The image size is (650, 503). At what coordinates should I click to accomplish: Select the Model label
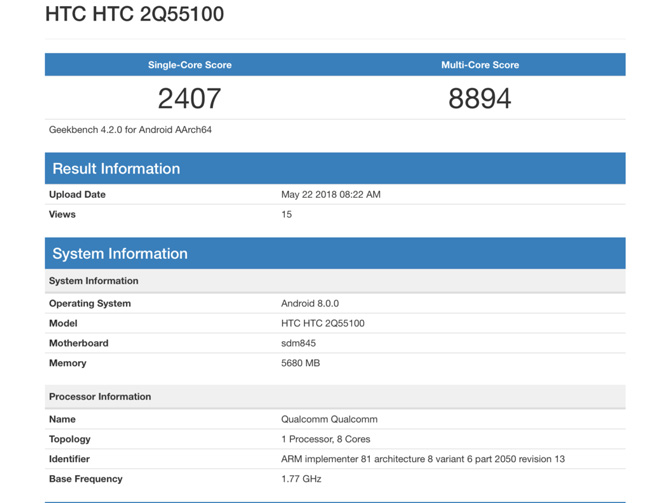click(63, 323)
